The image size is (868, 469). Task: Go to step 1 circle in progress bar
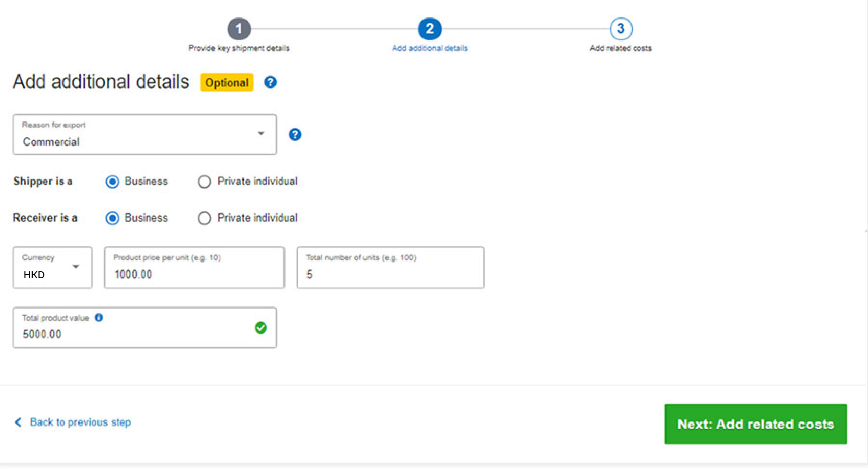coord(239,29)
